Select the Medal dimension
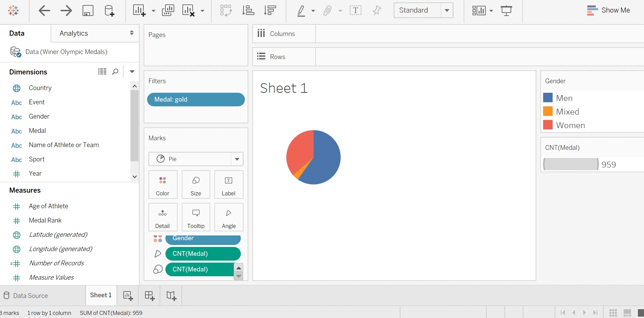644x318 pixels. coord(37,131)
